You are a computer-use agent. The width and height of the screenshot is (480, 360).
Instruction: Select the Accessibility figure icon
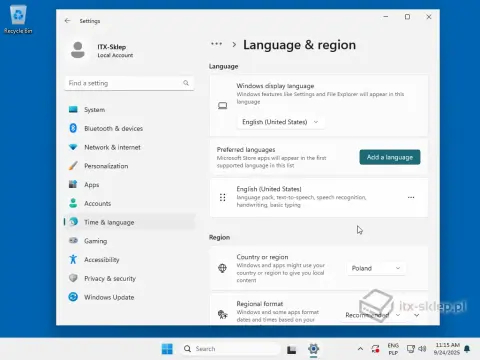coord(73,259)
